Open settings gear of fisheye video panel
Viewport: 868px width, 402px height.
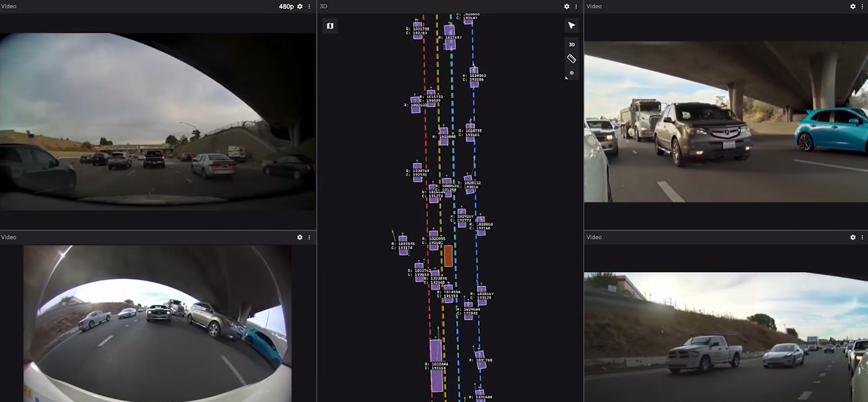[x=300, y=237]
